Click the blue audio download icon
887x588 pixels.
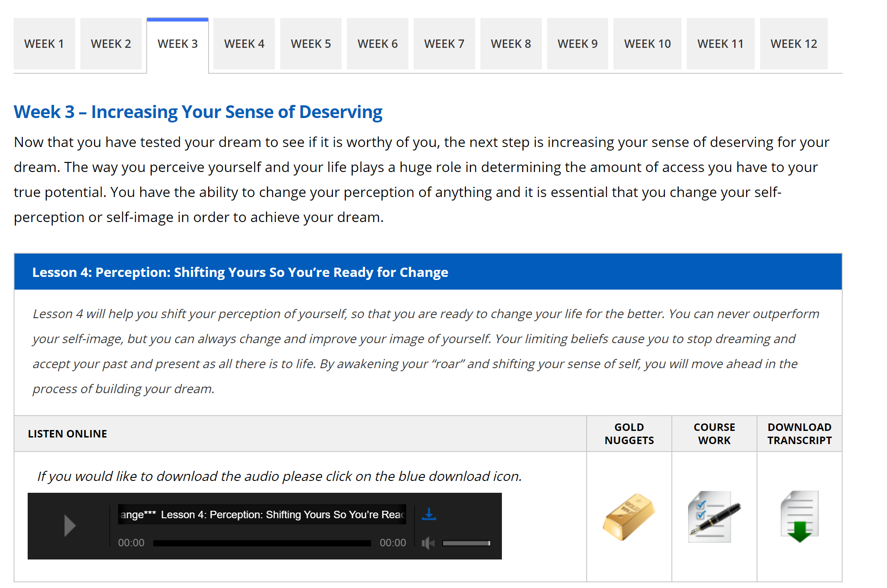click(x=429, y=514)
